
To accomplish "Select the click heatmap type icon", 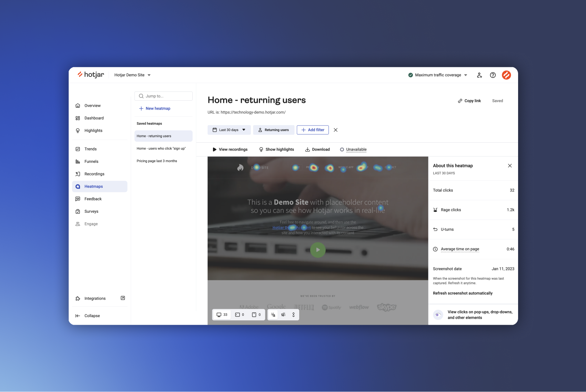I will (273, 315).
